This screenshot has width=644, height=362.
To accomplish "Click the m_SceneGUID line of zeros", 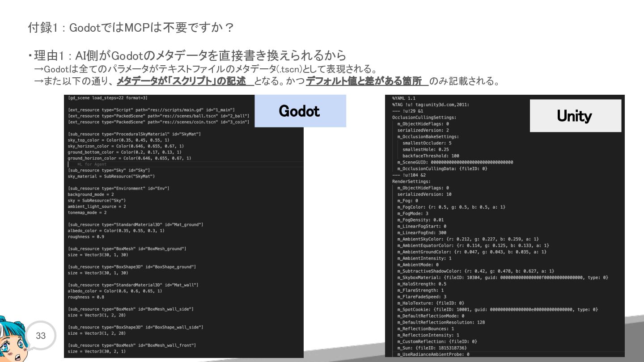I will (x=455, y=162).
